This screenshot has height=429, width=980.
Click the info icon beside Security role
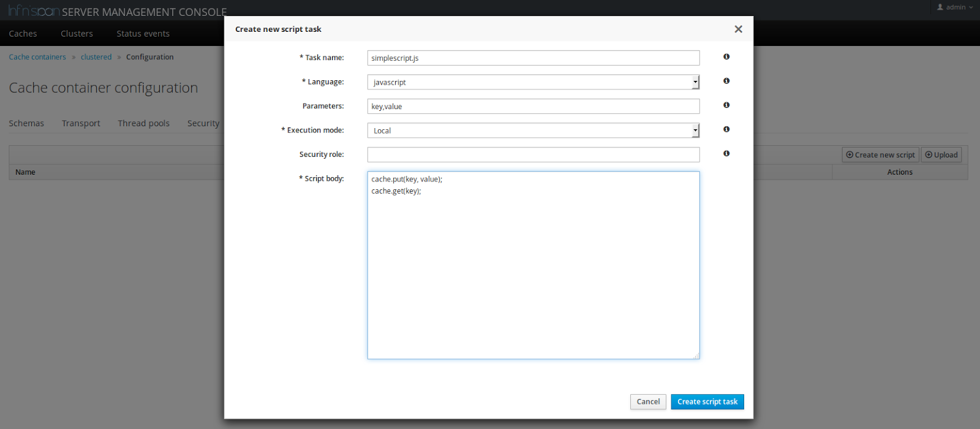coord(726,154)
